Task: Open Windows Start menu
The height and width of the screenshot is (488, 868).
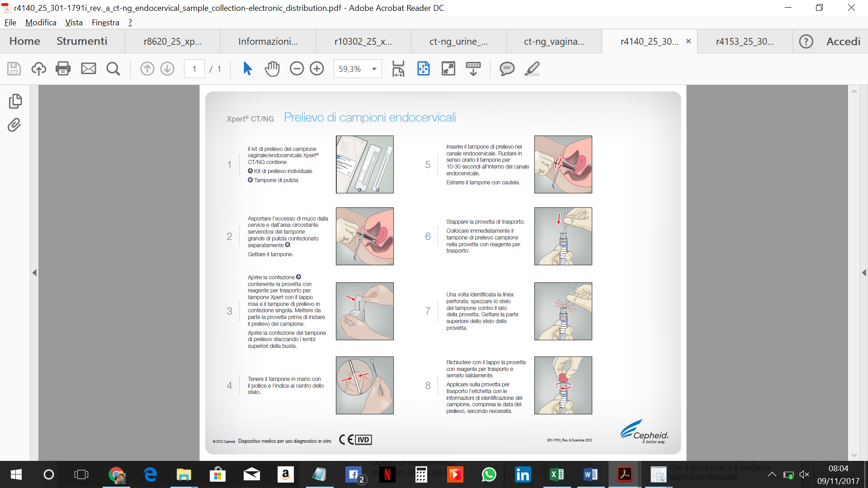Action: 16,474
